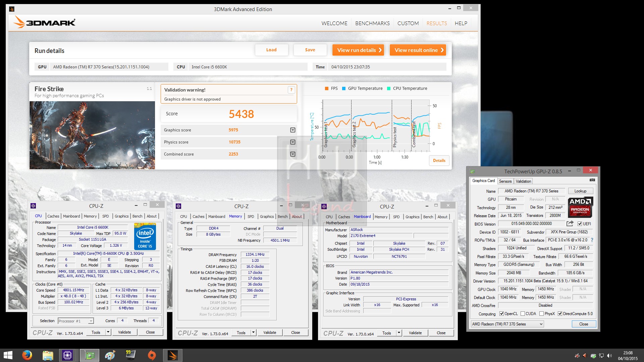Go to WELCOME in 3DMark navigation
This screenshot has height=362, width=644.
point(334,23)
